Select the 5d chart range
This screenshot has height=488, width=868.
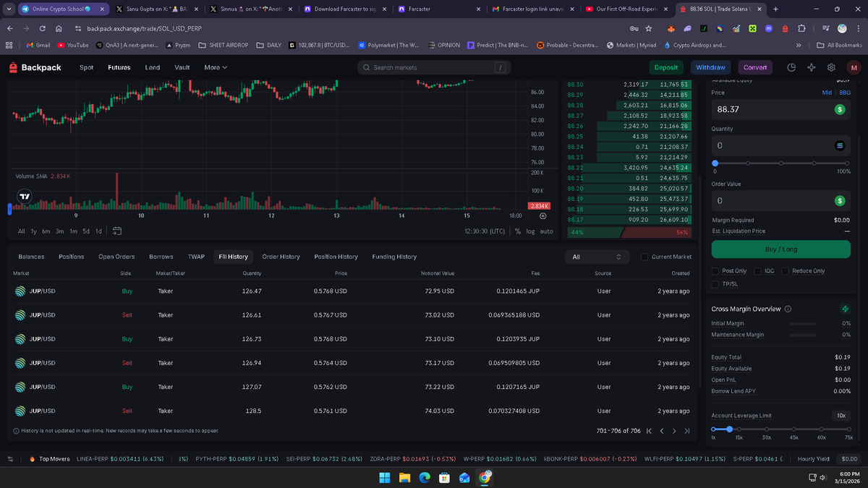point(86,231)
